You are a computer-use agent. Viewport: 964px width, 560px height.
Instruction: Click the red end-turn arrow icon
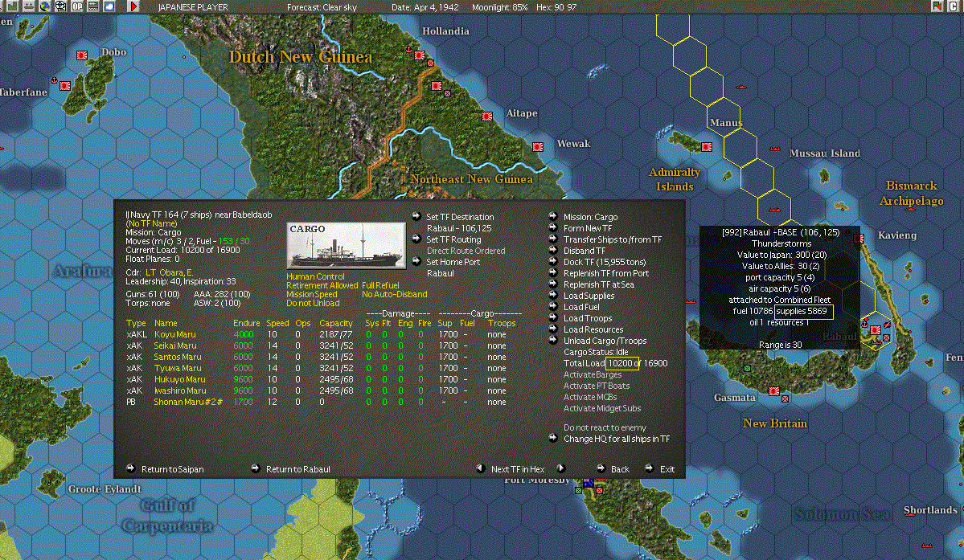[x=133, y=6]
